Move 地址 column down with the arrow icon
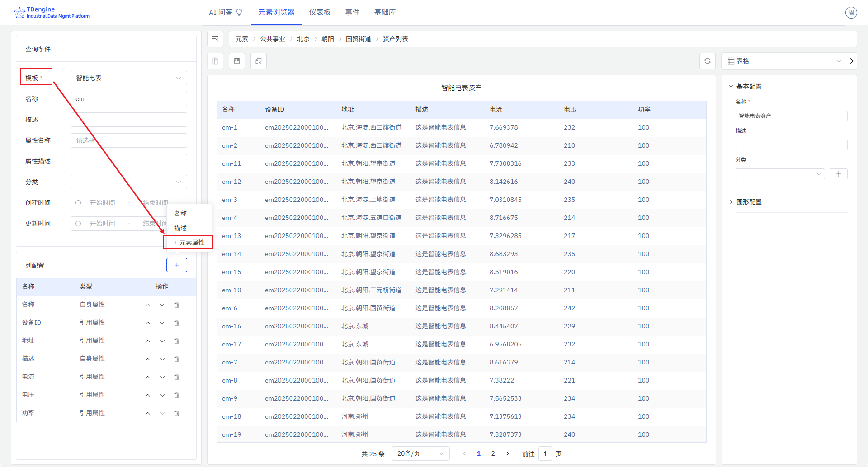The height and width of the screenshot is (467, 868). (162, 341)
